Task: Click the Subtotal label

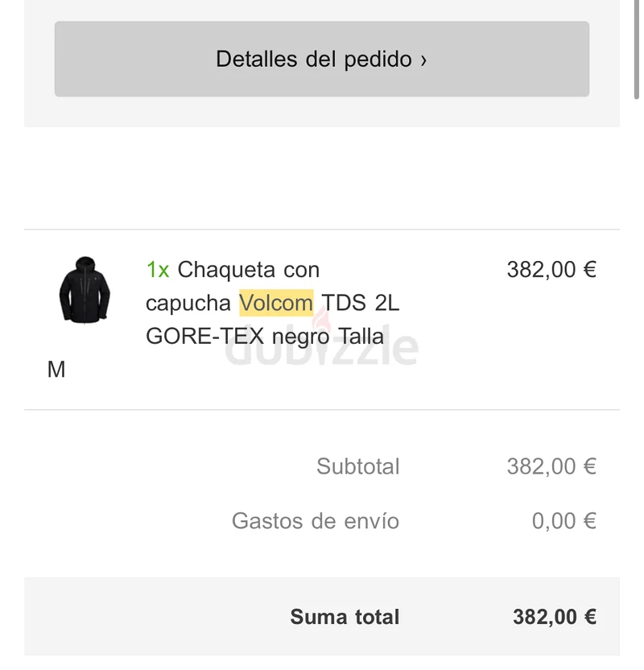Action: click(x=358, y=466)
